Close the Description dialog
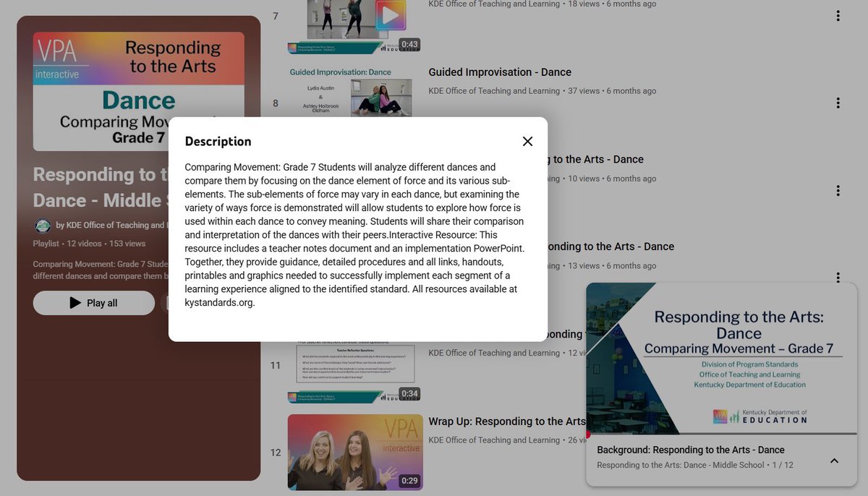The image size is (868, 496). (x=527, y=142)
